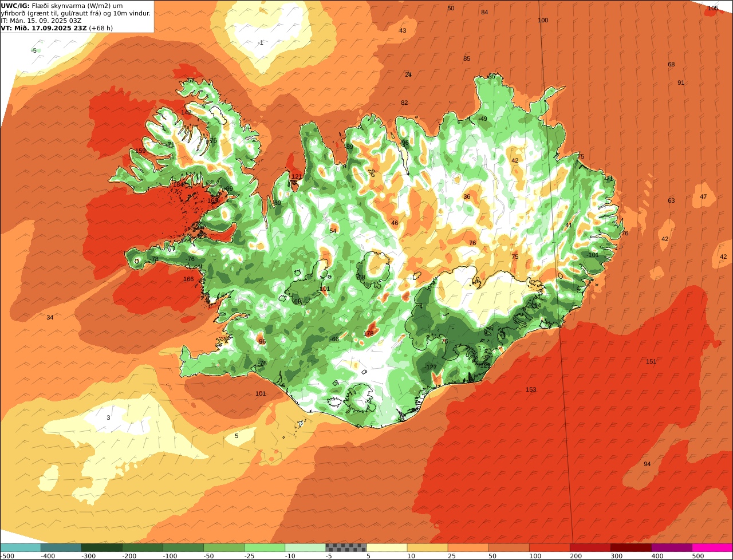The height and width of the screenshot is (560, 733).
Task: Click the '63' value east of Iceland
Action: [x=671, y=200]
